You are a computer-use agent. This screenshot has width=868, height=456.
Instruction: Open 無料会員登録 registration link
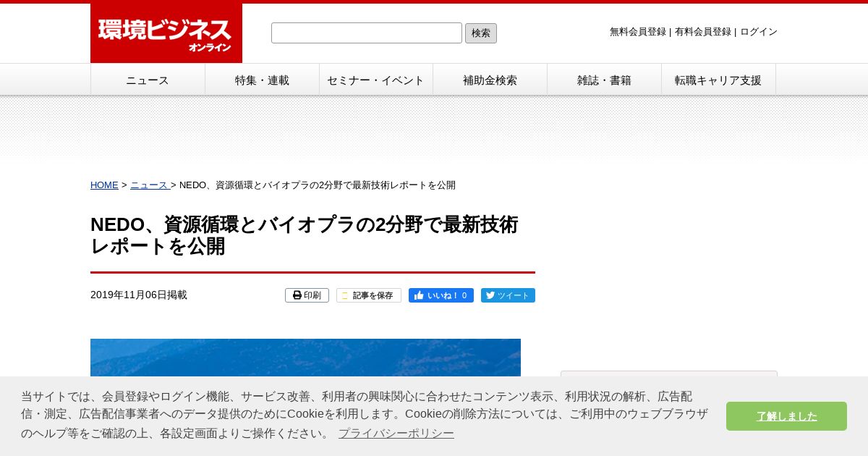638,32
